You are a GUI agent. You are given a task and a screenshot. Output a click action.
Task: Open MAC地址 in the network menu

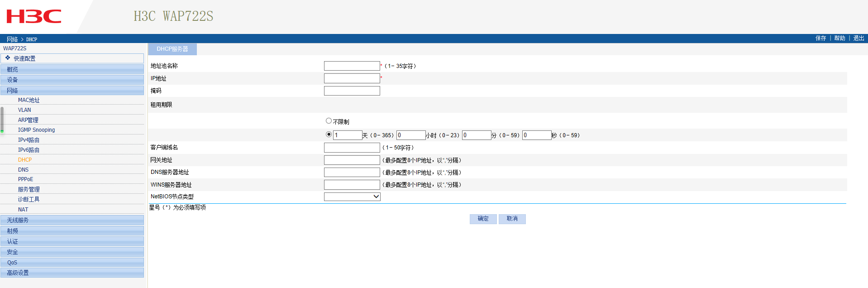29,100
